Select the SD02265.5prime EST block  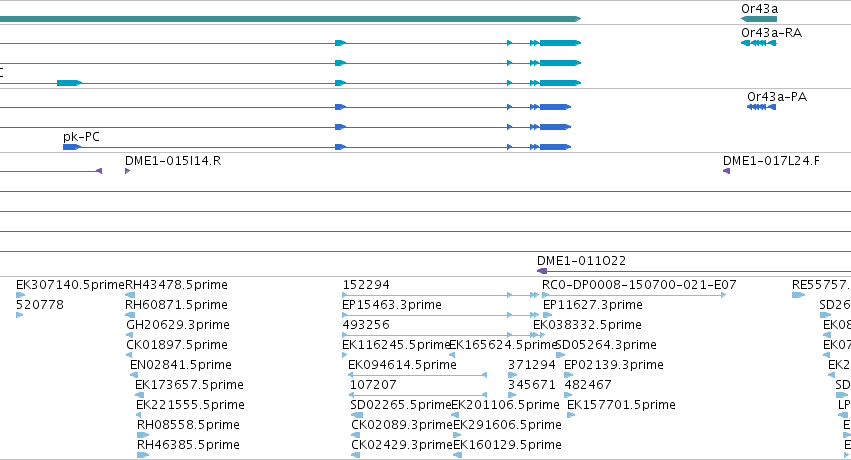[357, 415]
